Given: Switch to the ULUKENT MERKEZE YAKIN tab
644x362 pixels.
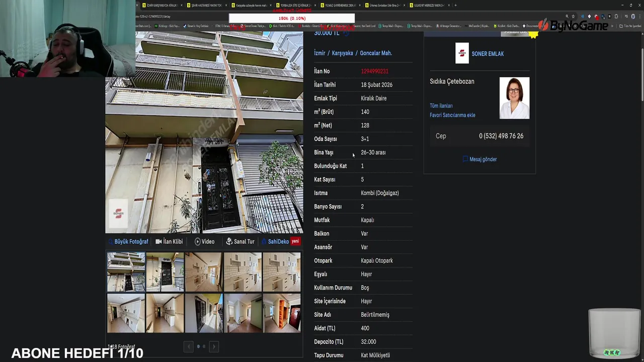Looking at the screenshot, I should click(429, 5).
